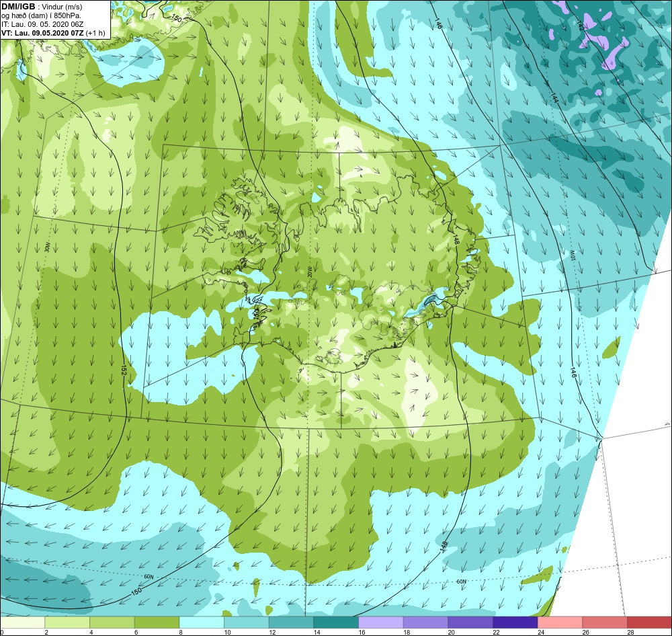Screen dimensions: 672x636
Task: Click the 4–6 m/s green legend swatch
Action: (x=112, y=623)
